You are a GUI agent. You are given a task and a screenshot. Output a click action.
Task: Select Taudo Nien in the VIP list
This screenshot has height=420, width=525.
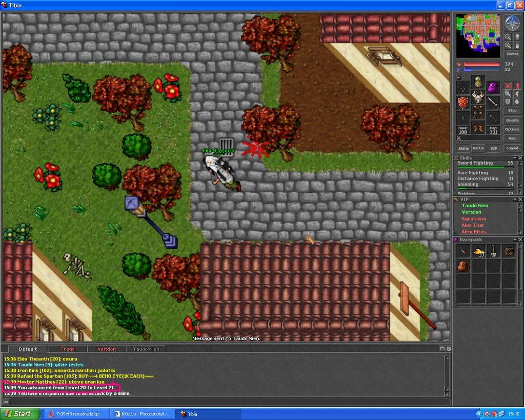click(x=475, y=206)
